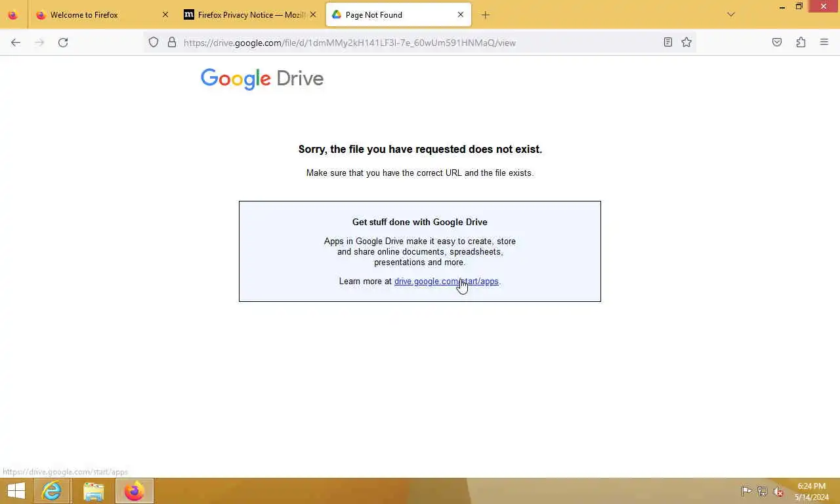Screen dimensions: 840x504
Task: Click the Google Drive logo
Action: click(x=262, y=79)
